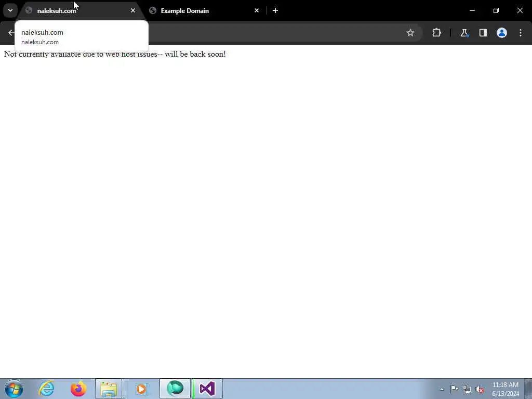532x399 pixels.
Task: Show hidden tray icons arrow
Action: (442, 389)
